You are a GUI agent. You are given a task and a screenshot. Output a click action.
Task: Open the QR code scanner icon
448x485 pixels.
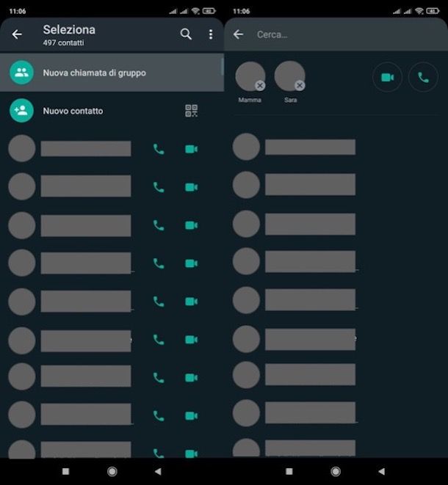[192, 111]
